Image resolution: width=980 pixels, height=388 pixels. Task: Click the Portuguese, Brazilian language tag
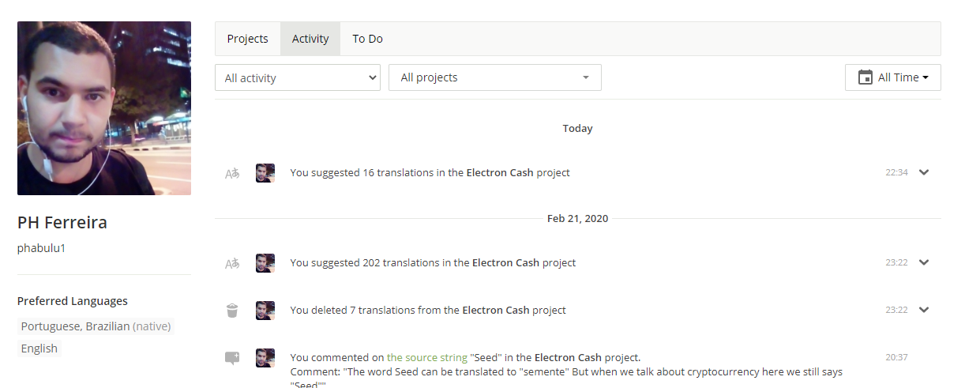(96, 326)
